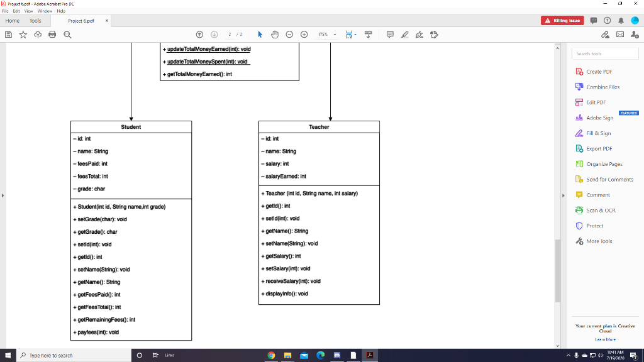Click the Billing Issue button
The width and height of the screenshot is (644, 362).
(562, 20)
